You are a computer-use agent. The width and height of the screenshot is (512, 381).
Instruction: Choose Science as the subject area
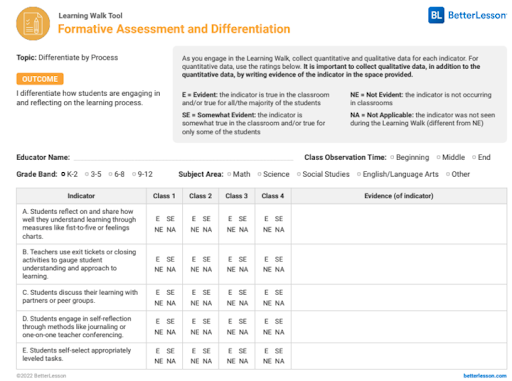260,174
